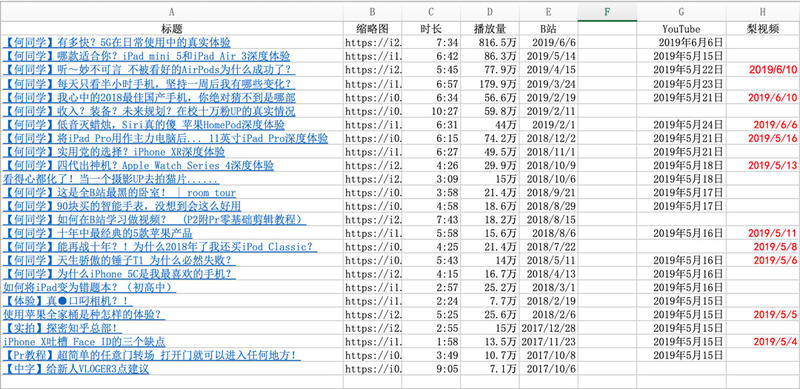Open link 看得心都化了 摄影UP去拍猫片
This screenshot has width=800, height=389.
pyautogui.click(x=111, y=179)
